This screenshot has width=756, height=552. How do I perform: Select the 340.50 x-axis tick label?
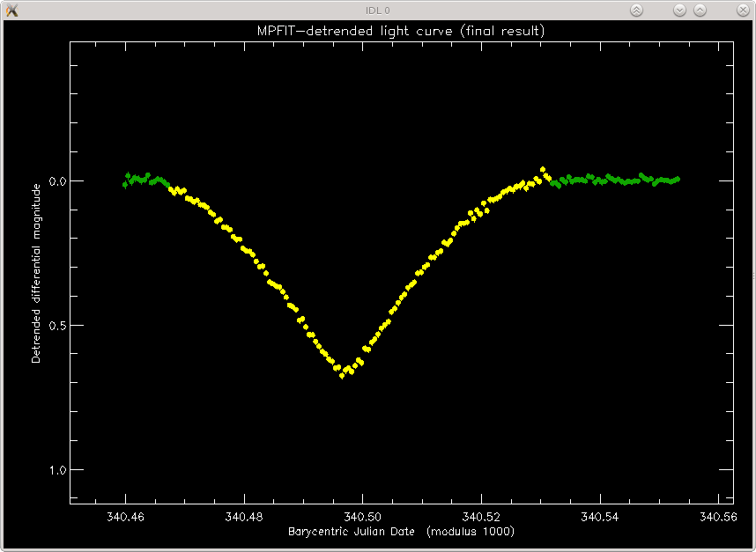[362, 517]
